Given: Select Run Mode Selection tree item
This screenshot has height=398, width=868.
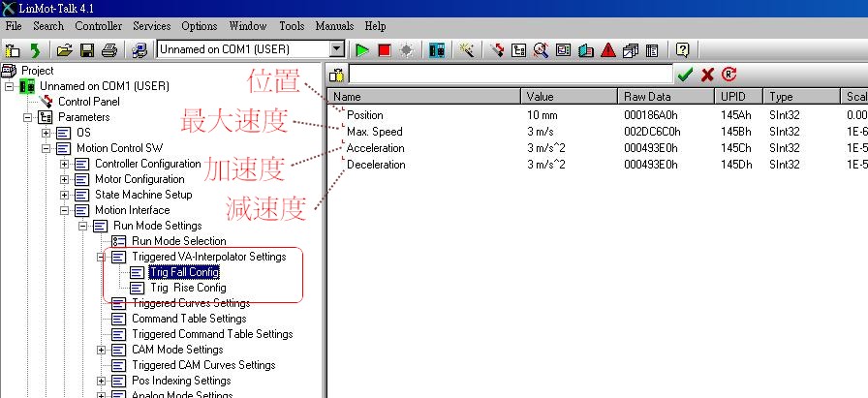Looking at the screenshot, I should coord(179,241).
